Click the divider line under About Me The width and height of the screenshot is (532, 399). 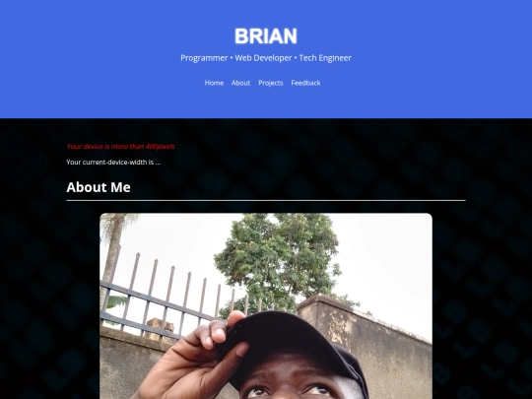point(266,201)
